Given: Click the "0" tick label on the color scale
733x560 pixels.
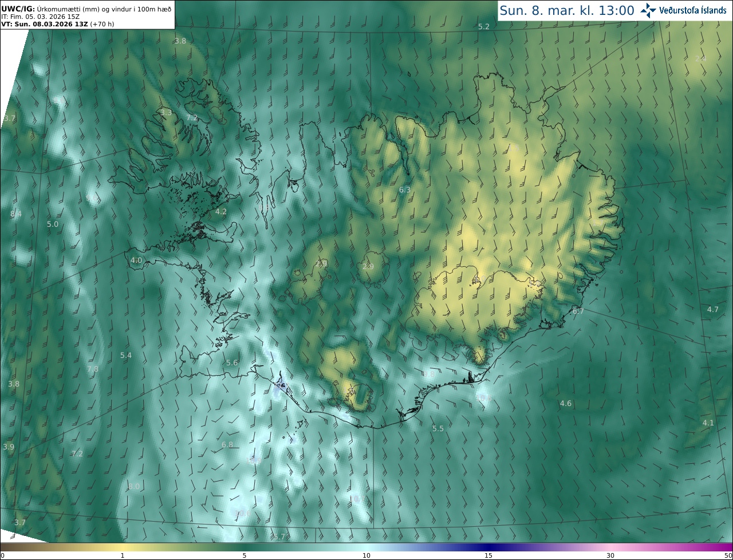Looking at the screenshot, I should coord(2,555).
